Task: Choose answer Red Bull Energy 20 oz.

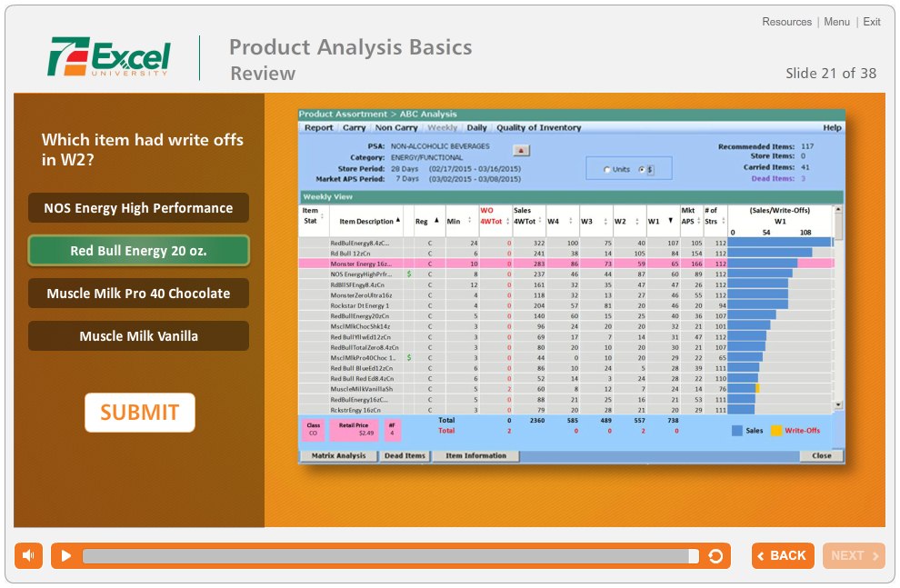Action: point(138,251)
